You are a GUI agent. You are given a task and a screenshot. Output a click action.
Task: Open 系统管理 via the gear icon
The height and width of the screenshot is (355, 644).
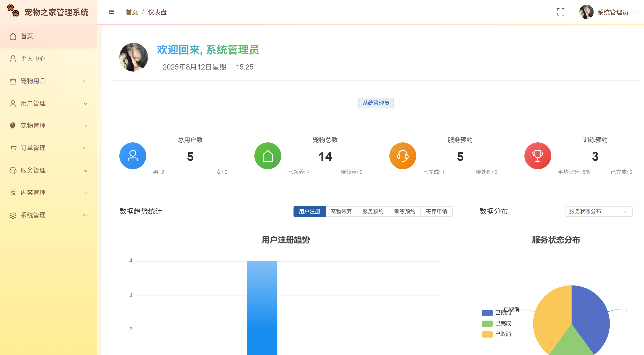click(13, 215)
